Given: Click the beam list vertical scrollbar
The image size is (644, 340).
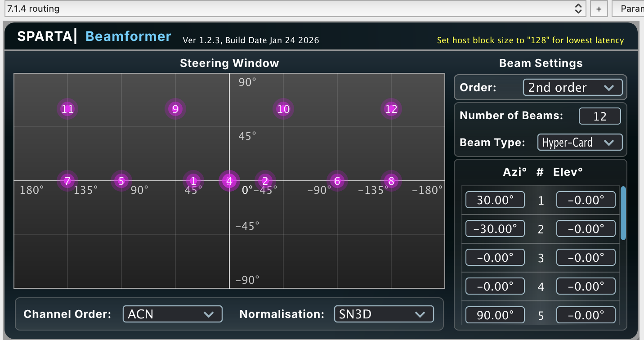Looking at the screenshot, I should click(x=623, y=213).
